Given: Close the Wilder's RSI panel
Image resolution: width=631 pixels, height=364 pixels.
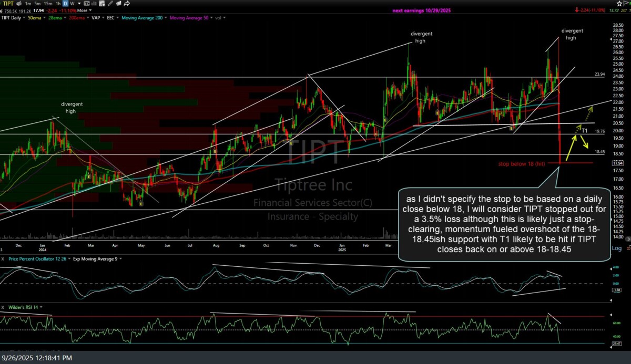Looking at the screenshot, I should (4, 307).
